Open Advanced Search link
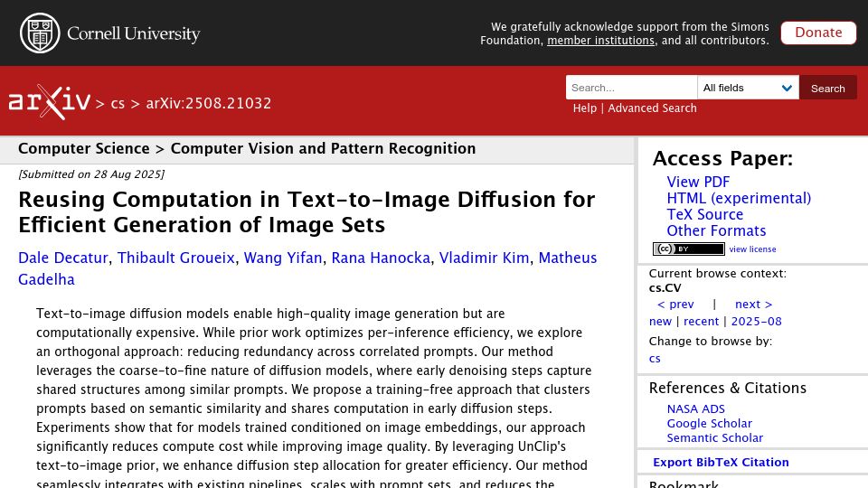Screen dimensions: 868x488 click(x=652, y=108)
